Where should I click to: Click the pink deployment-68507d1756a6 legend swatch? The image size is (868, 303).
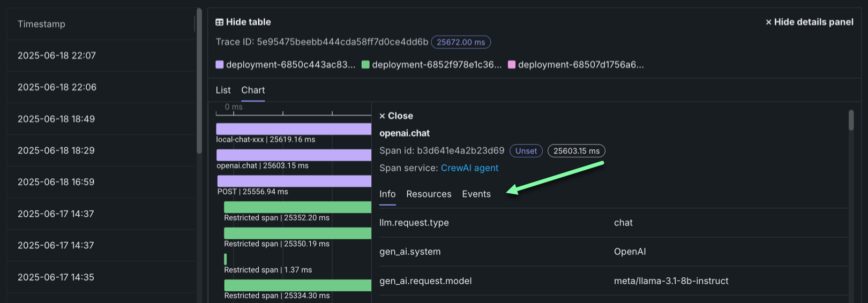pyautogui.click(x=511, y=65)
